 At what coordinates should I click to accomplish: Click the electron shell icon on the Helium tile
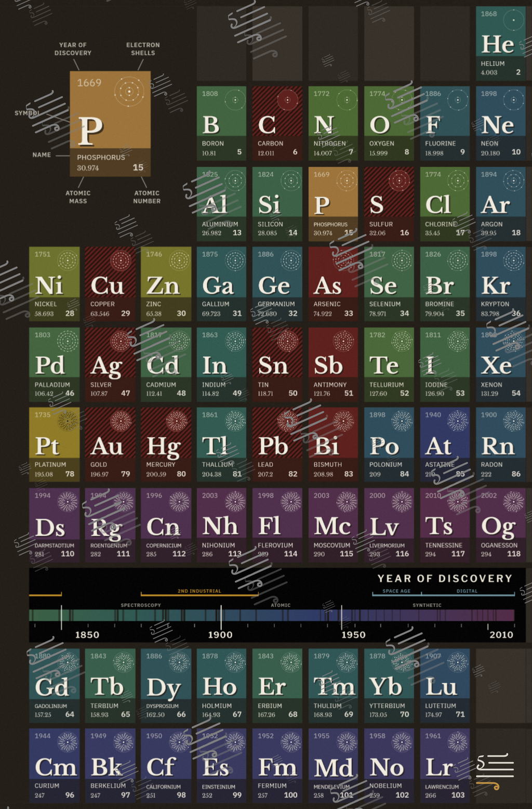tap(514, 20)
